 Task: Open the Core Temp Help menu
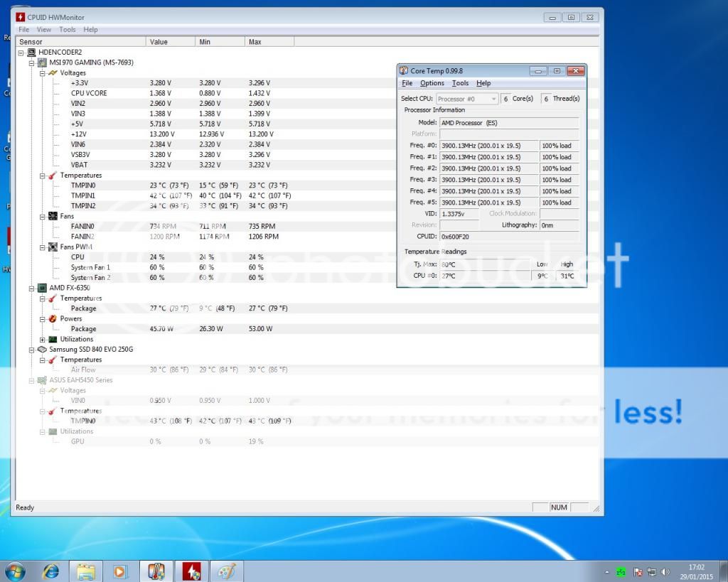(x=483, y=83)
